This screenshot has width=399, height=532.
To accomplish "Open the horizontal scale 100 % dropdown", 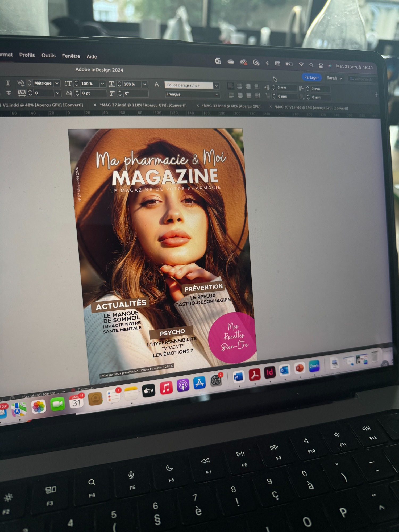I will 144,85.
